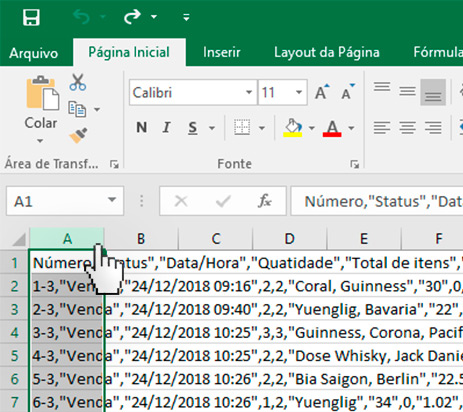Viewport: 463px width, 412px height.
Task: Open the Arquivo tab
Action: point(34,53)
